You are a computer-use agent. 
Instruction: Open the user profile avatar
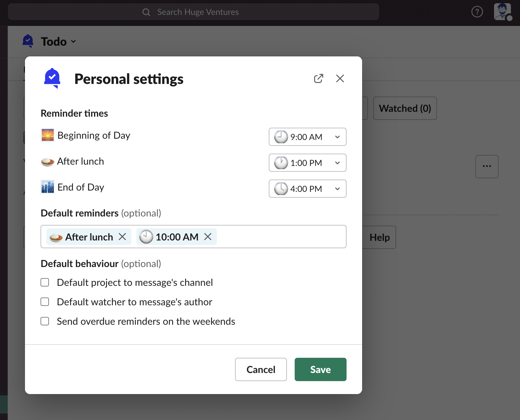502,12
